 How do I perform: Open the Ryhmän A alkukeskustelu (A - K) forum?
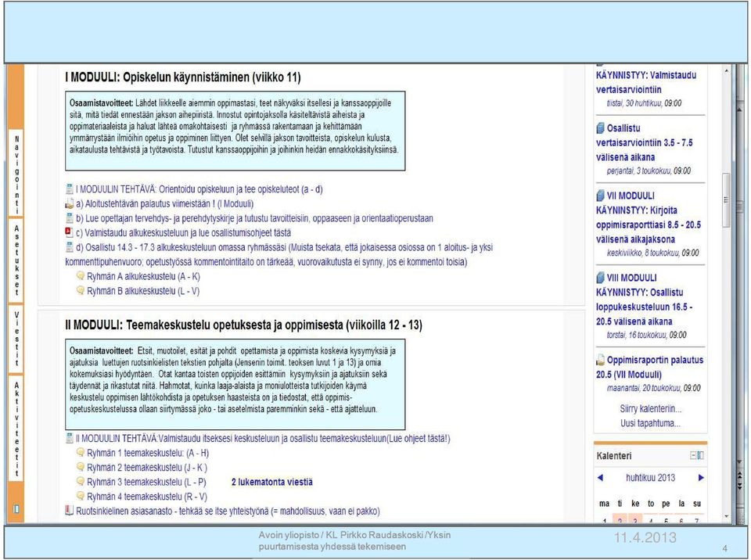click(144, 276)
